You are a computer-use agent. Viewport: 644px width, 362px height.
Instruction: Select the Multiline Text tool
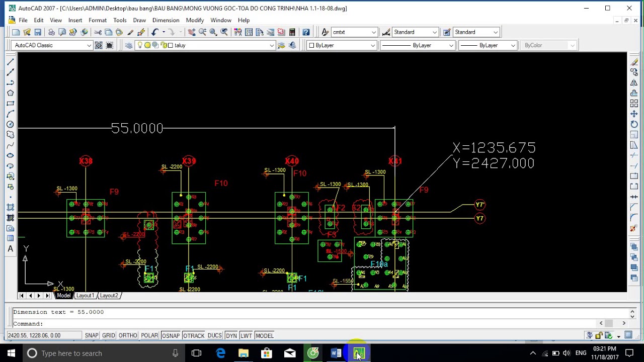point(10,249)
